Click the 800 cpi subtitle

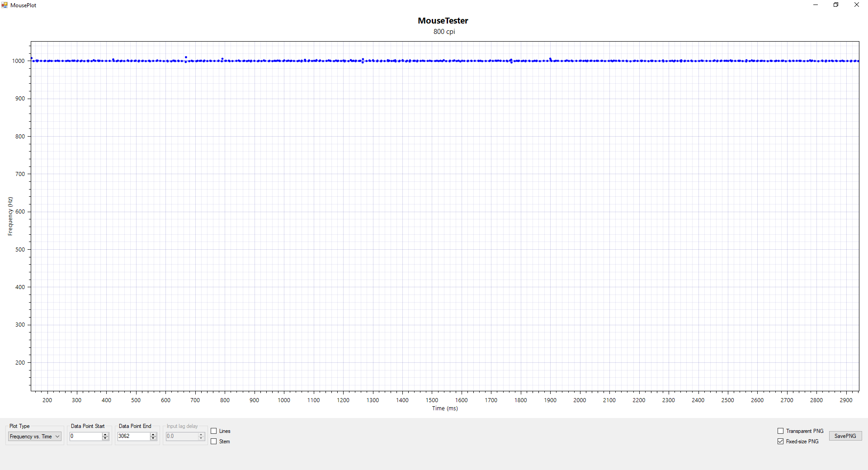pyautogui.click(x=444, y=32)
